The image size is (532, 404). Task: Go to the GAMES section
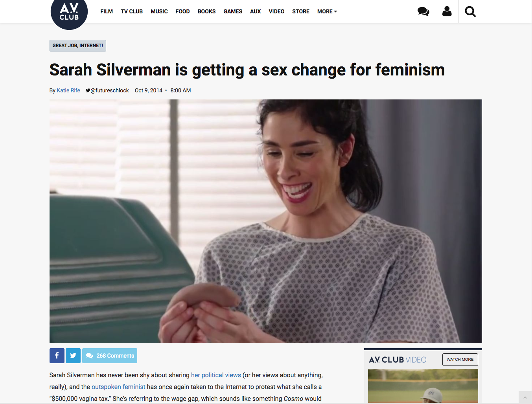point(233,11)
